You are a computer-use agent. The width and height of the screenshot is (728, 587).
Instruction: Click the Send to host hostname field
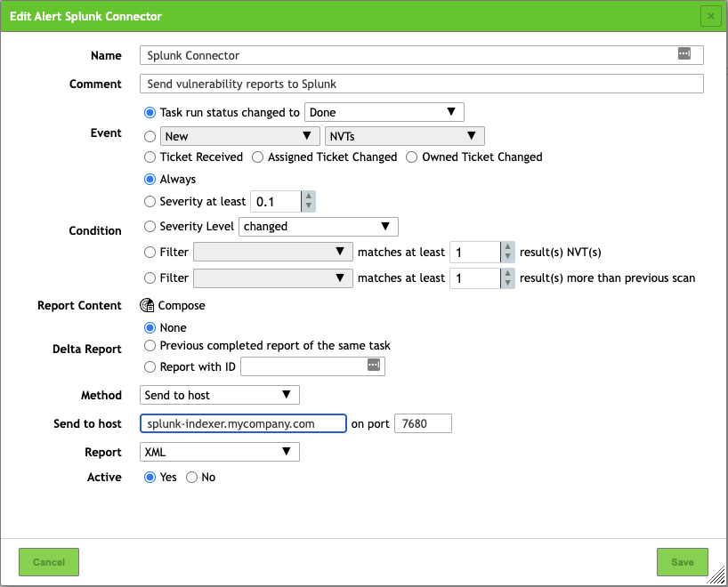(x=243, y=423)
